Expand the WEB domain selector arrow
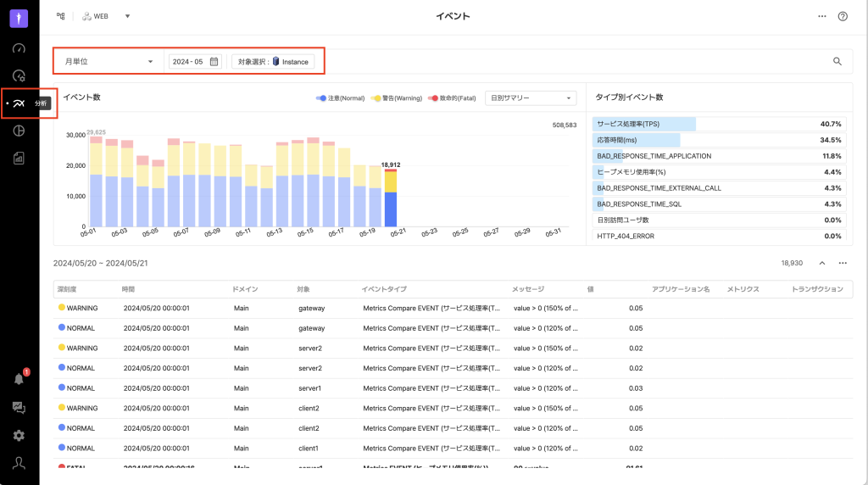868x485 pixels. (127, 16)
